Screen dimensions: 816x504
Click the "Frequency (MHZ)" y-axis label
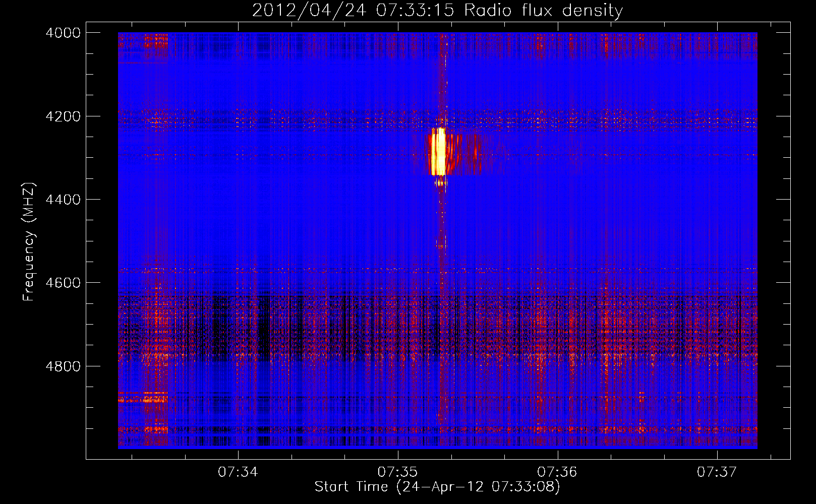click(x=29, y=242)
